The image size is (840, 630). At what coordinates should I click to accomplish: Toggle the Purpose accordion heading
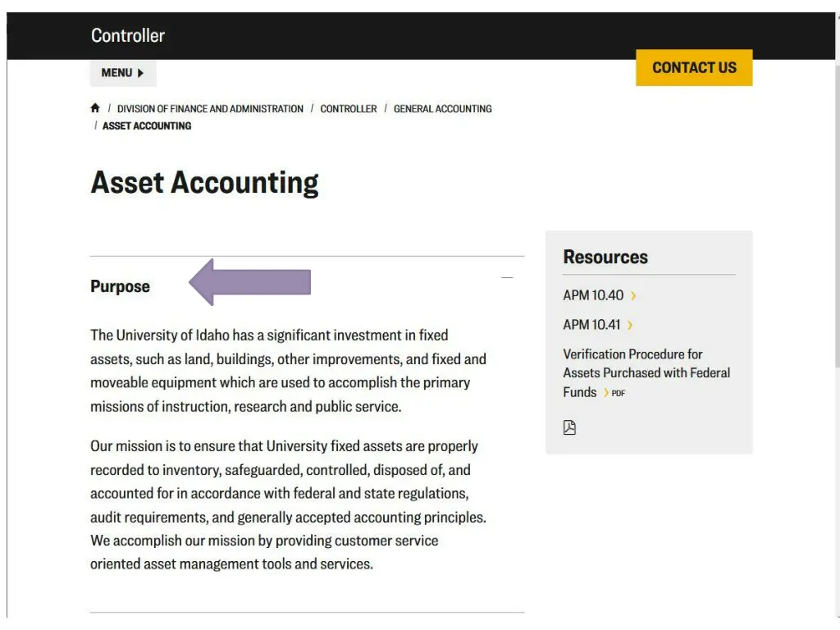pos(120,286)
